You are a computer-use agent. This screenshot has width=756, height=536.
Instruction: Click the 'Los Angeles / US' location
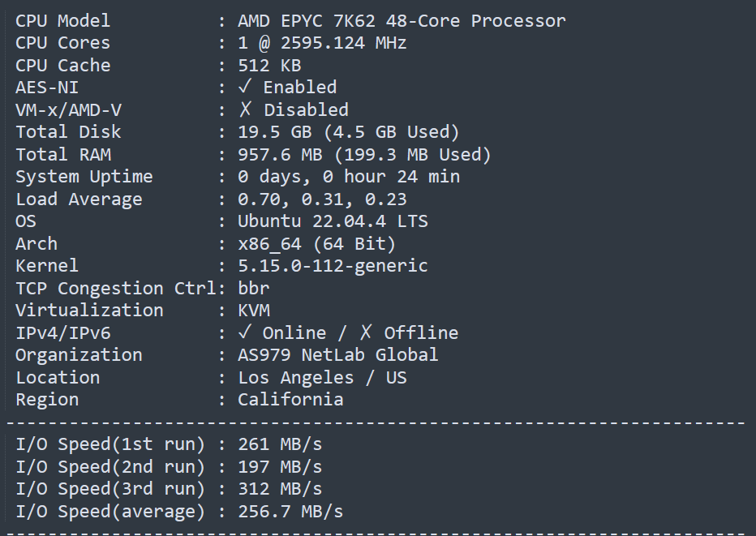(322, 377)
